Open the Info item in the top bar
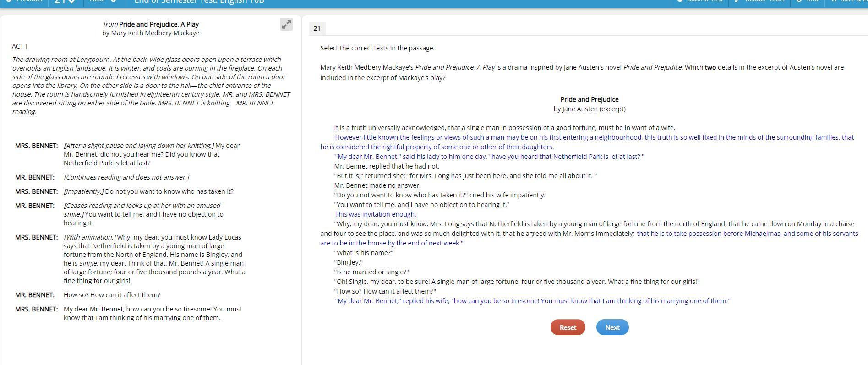The height and width of the screenshot is (365, 868). [808, 2]
